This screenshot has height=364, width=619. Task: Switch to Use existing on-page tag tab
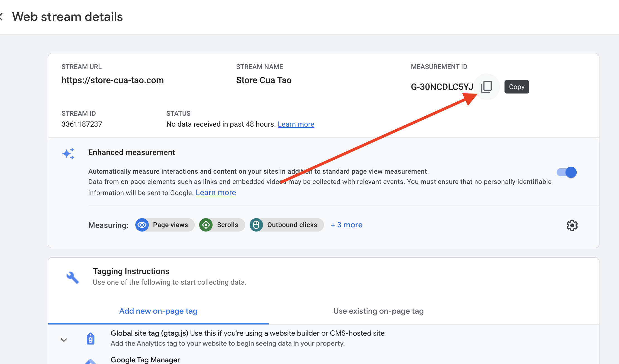tap(378, 311)
